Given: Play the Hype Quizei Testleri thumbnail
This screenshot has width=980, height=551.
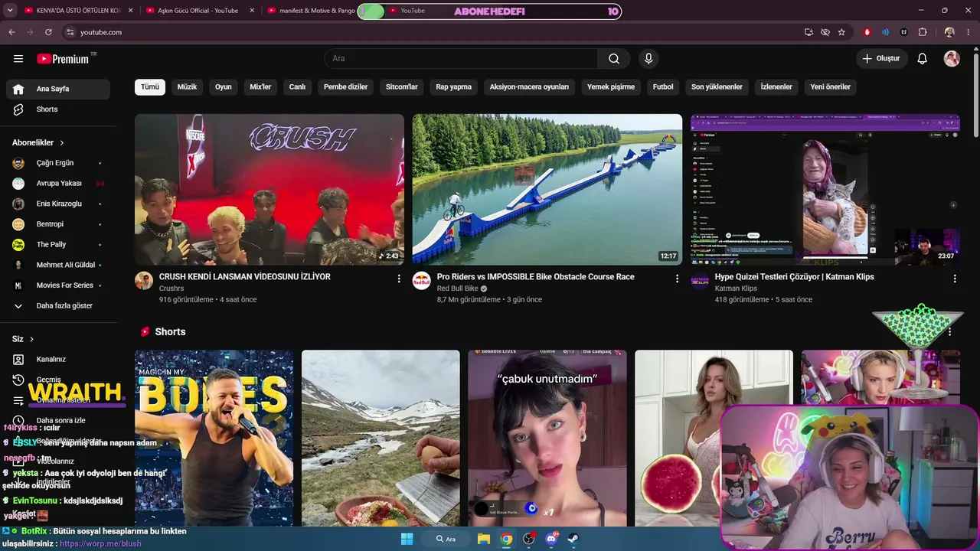Looking at the screenshot, I should pyautogui.click(x=825, y=190).
